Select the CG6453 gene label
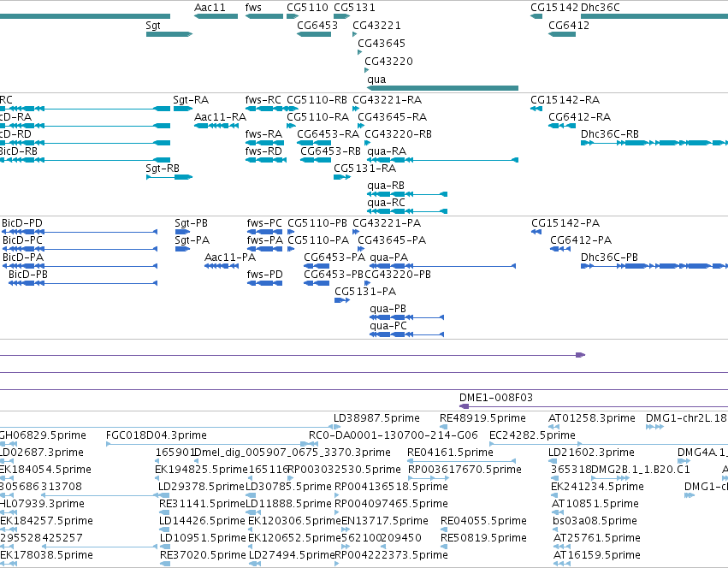The height and width of the screenshot is (568, 728). (317, 26)
